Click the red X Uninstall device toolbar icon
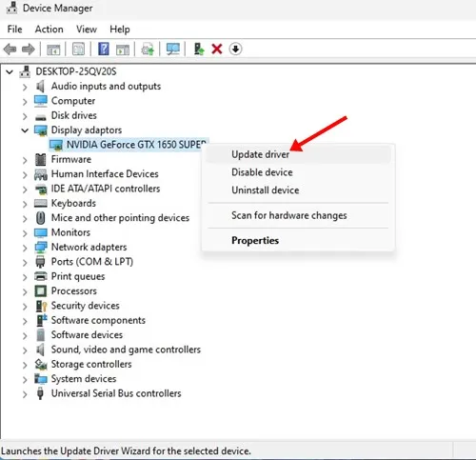The width and height of the screenshot is (476, 460). pyautogui.click(x=217, y=49)
